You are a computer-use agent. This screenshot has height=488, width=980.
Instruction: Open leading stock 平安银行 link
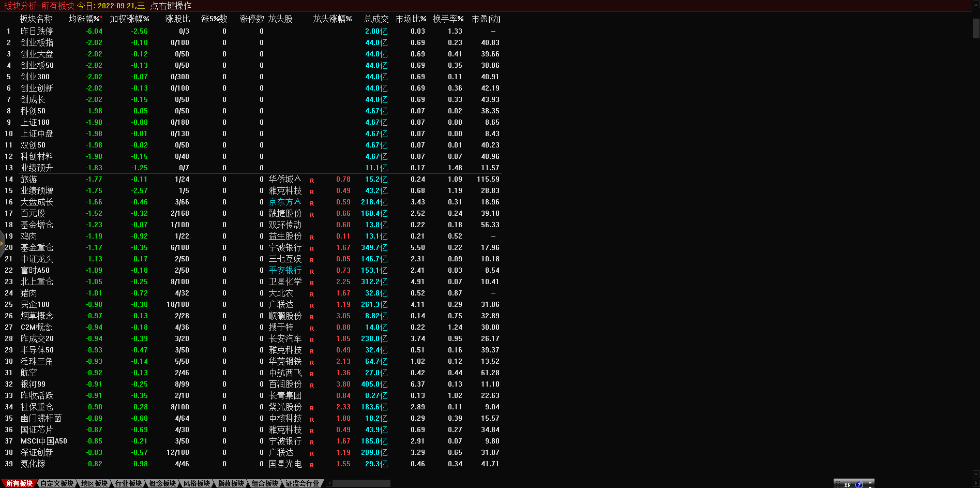[284, 270]
